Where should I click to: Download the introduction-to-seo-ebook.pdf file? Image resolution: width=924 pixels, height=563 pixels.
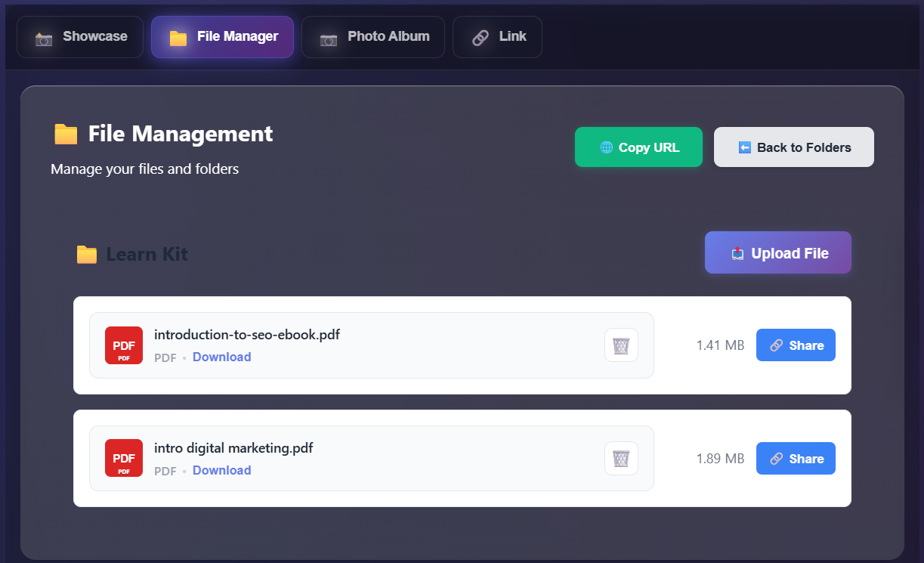click(221, 357)
